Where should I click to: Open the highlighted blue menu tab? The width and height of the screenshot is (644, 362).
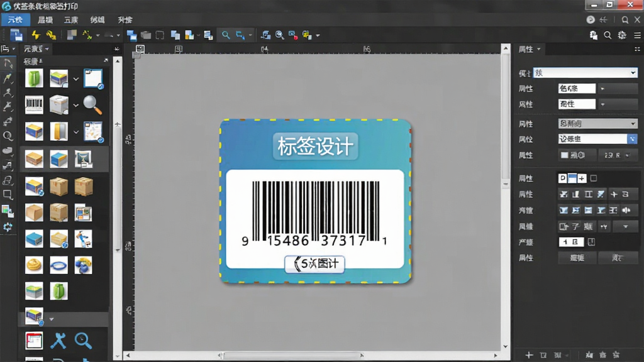[x=15, y=19]
